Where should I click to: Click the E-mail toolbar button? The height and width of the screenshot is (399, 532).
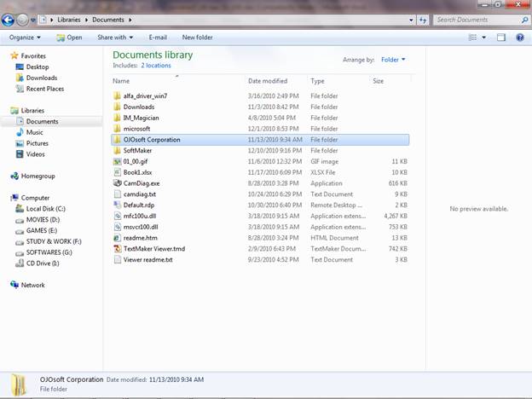pos(158,38)
